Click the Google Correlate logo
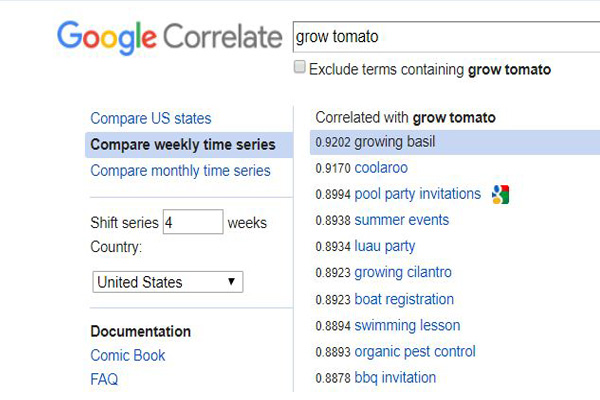Image resolution: width=600 pixels, height=400 pixels. 170,38
